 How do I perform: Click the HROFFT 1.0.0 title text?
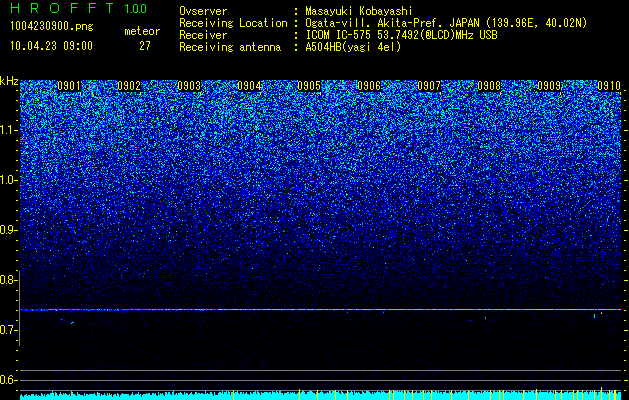78,8
